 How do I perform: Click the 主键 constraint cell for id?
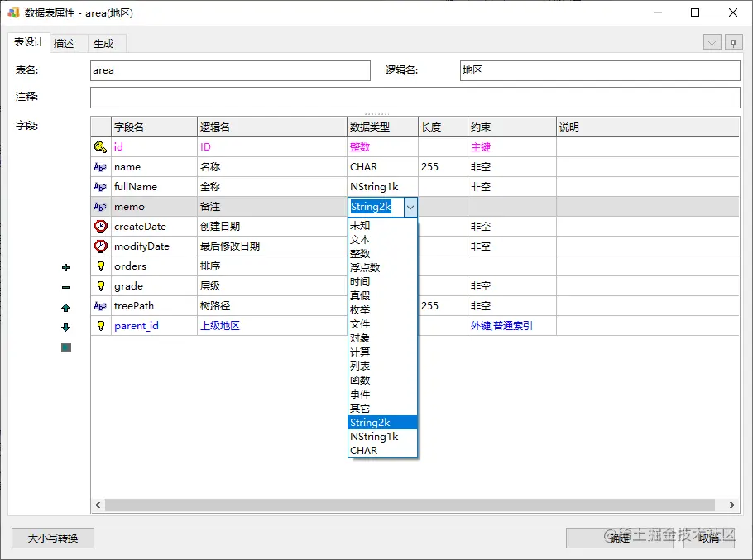click(x=512, y=147)
